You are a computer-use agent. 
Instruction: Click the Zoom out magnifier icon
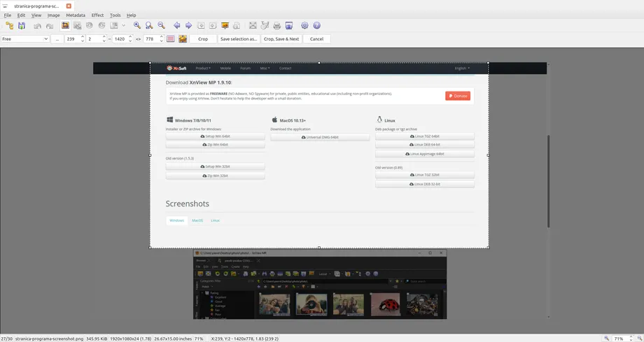[x=162, y=25]
